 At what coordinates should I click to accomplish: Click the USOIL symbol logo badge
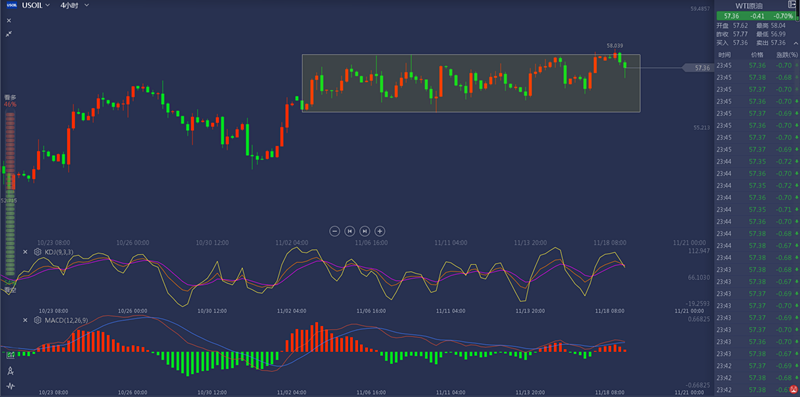[x=12, y=5]
